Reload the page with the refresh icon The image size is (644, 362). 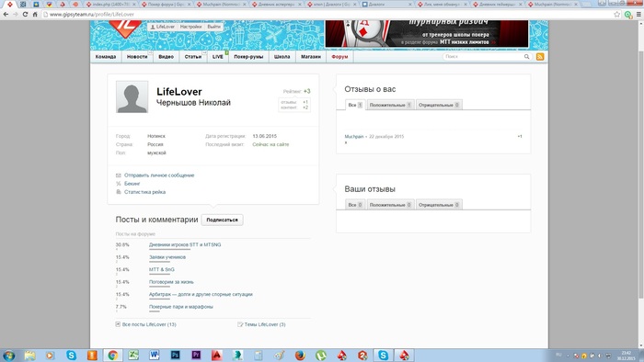point(25,14)
